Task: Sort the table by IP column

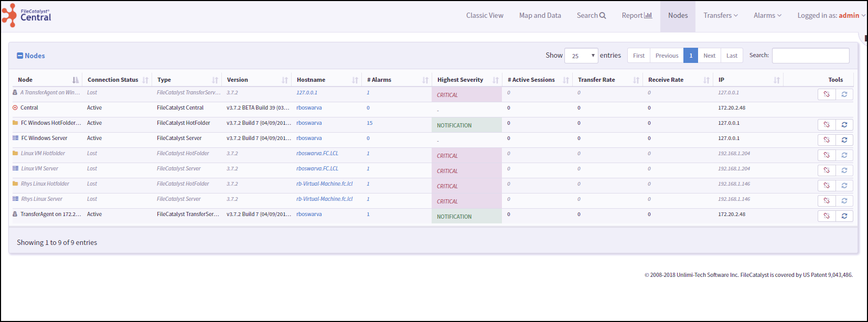Action: point(748,80)
